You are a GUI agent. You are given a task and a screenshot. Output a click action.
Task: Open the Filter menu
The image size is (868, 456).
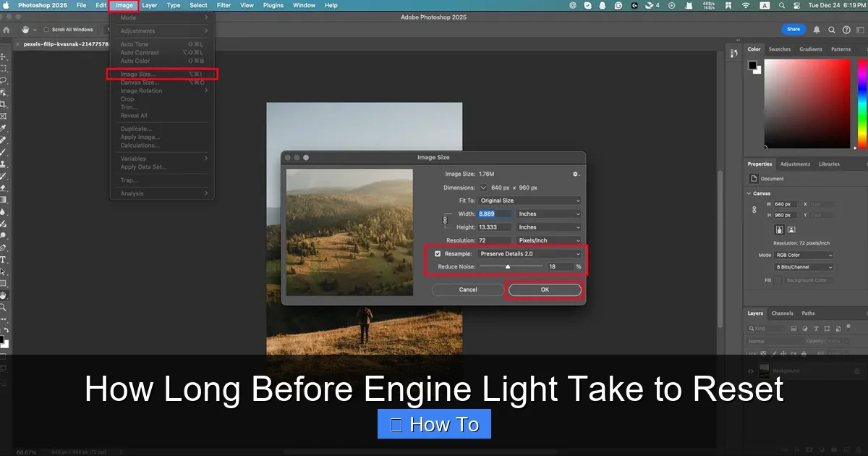(x=224, y=5)
